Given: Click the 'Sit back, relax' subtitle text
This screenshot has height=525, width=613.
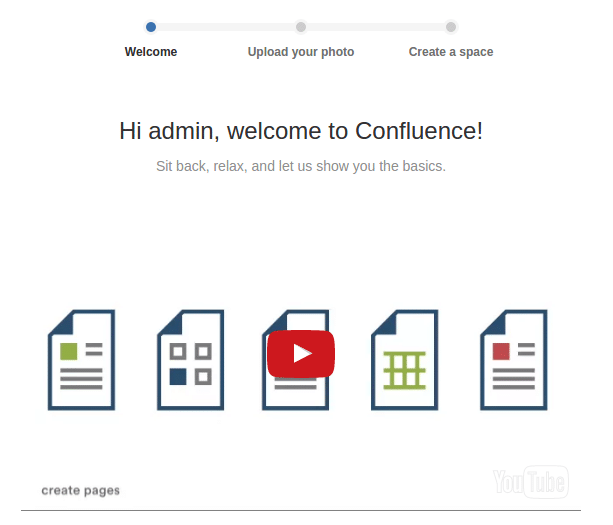Looking at the screenshot, I should 301,166.
